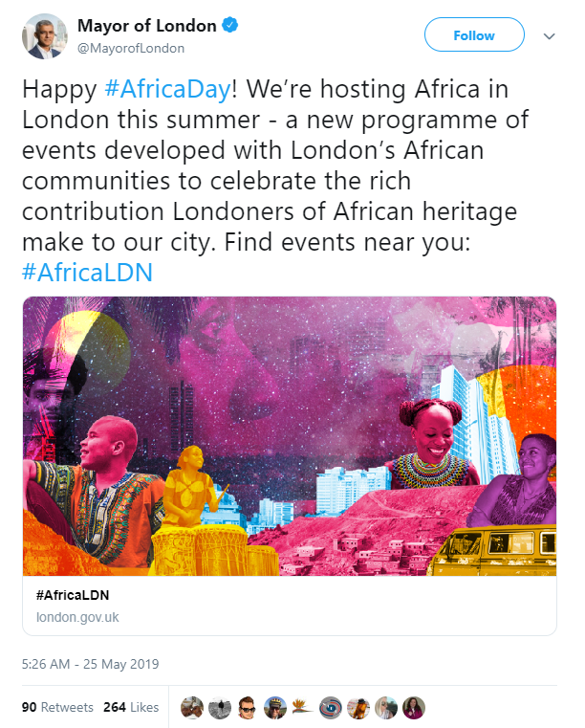Open the lion with hat avatar
This screenshot has height=728, width=585.
tap(358, 708)
